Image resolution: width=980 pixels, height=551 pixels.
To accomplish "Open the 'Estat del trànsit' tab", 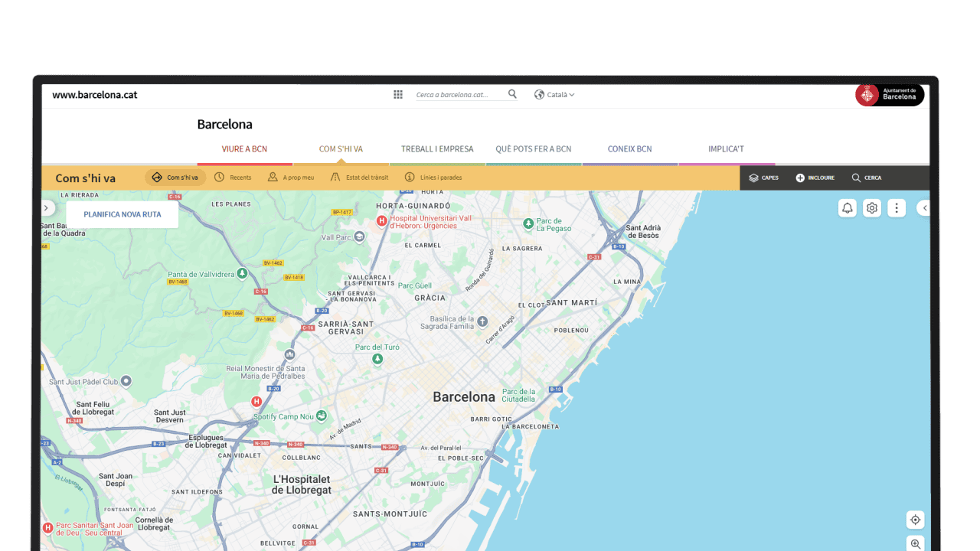I will click(359, 178).
